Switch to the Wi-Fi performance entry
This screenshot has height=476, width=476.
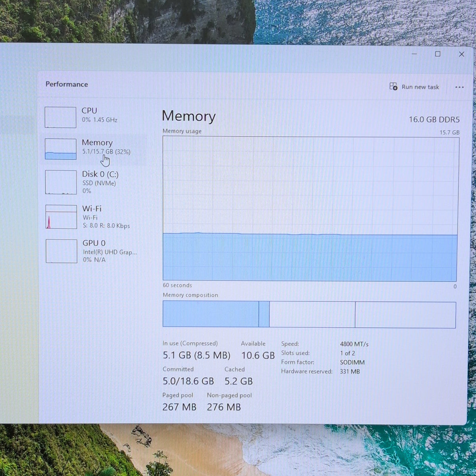click(94, 217)
